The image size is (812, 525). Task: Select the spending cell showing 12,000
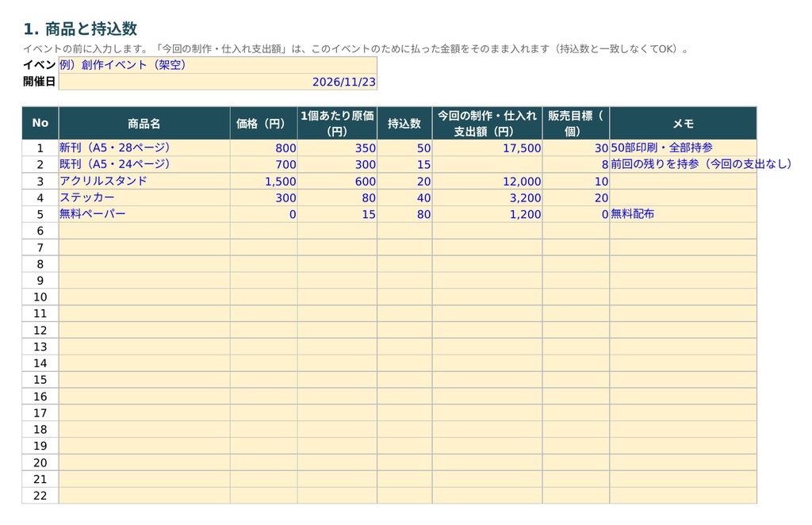click(x=488, y=182)
